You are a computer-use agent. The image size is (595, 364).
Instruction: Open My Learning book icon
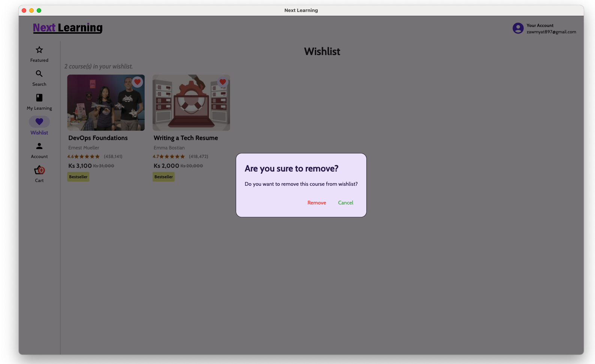pyautogui.click(x=39, y=98)
